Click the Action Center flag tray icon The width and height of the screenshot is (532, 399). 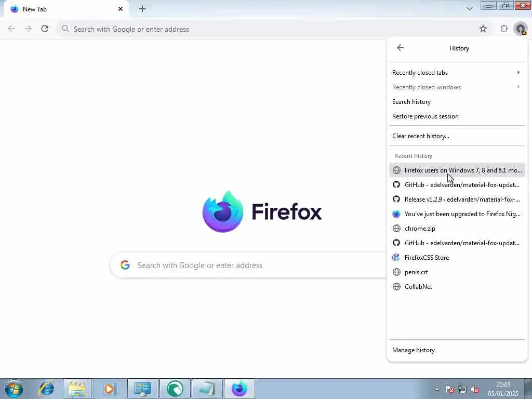(x=450, y=389)
